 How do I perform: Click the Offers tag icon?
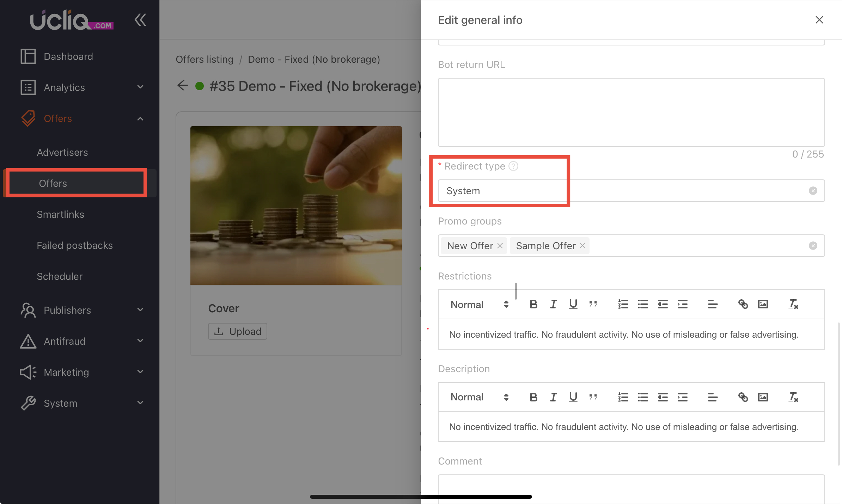28,118
